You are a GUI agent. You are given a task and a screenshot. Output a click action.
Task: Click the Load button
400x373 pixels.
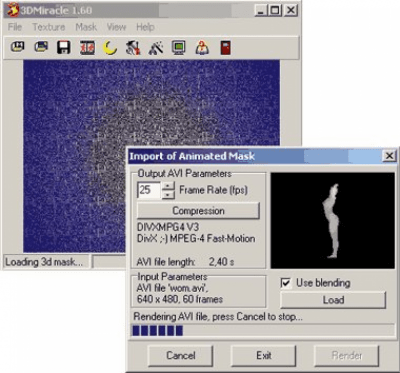tap(333, 300)
